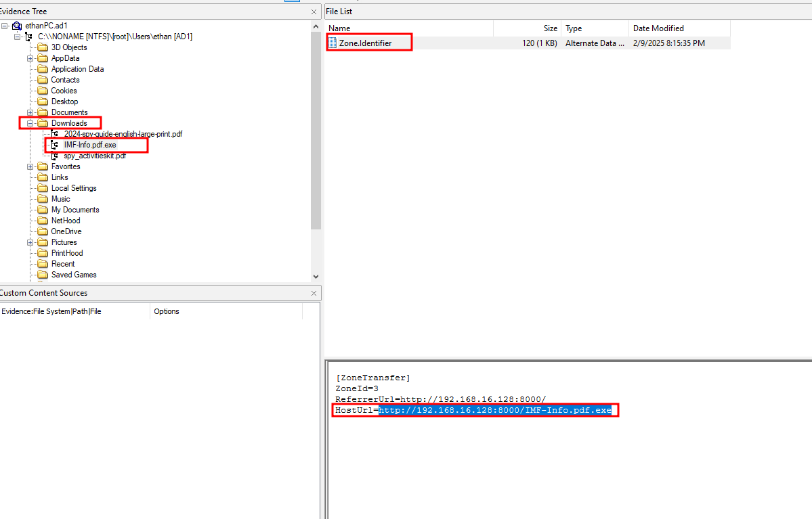Close the Evidence Tree panel

[314, 12]
